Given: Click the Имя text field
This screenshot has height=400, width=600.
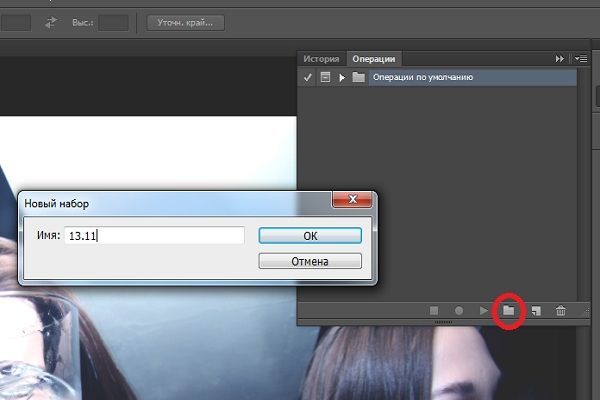Looking at the screenshot, I should 155,235.
